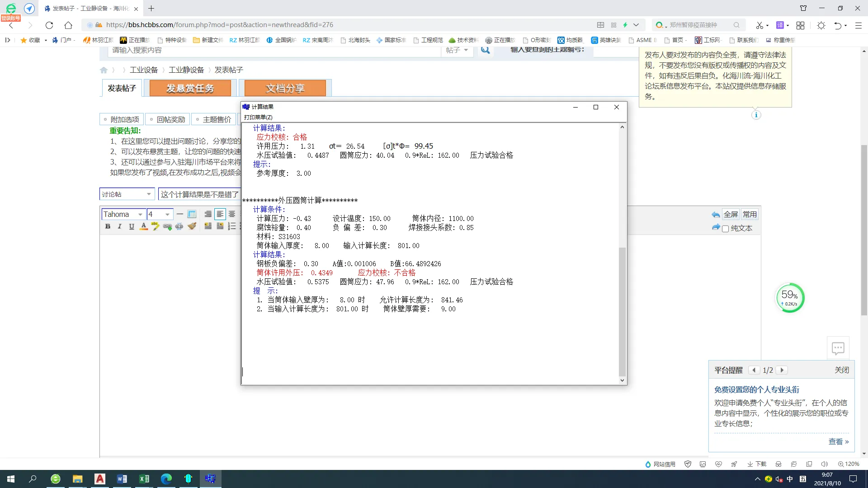
Task: Toggle underline formatting in the post editor
Action: [132, 226]
